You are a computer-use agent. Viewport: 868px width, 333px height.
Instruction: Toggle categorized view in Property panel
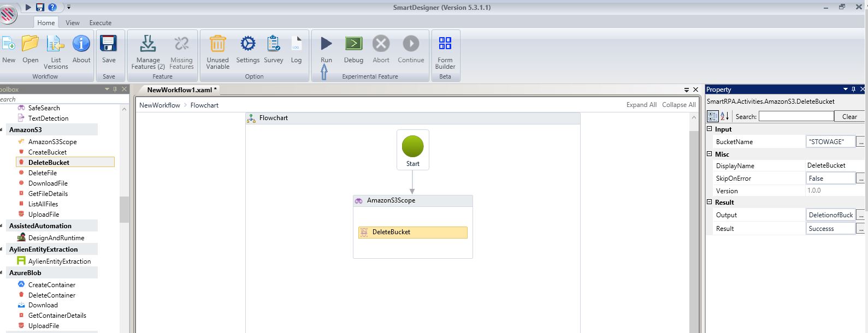pos(713,116)
